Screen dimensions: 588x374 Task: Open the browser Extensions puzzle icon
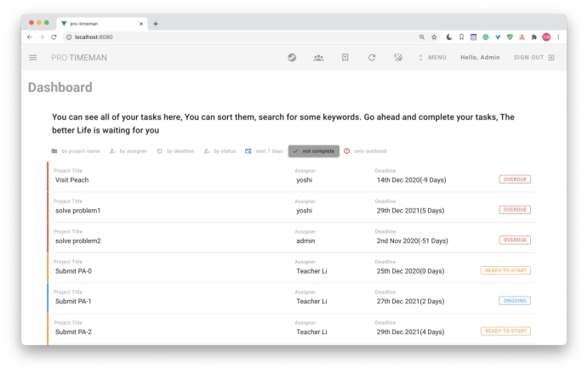point(533,37)
